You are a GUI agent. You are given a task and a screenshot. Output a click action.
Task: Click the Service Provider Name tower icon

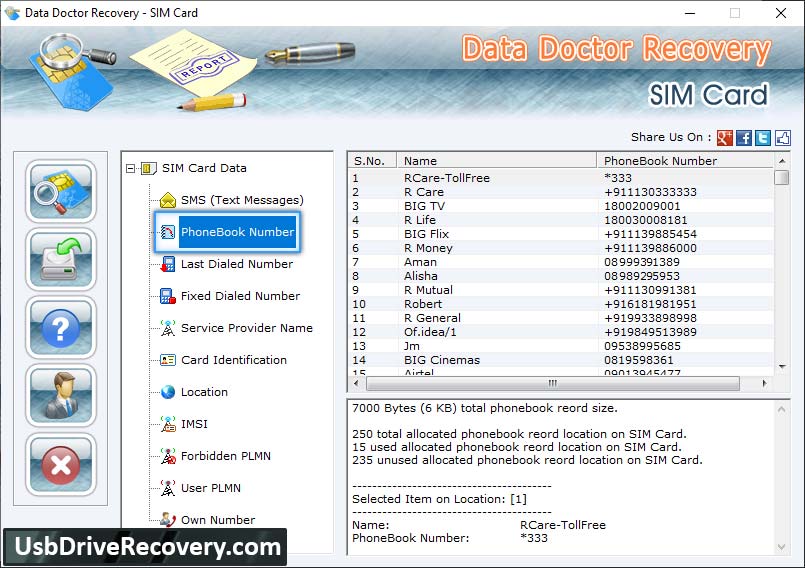pyautogui.click(x=168, y=328)
